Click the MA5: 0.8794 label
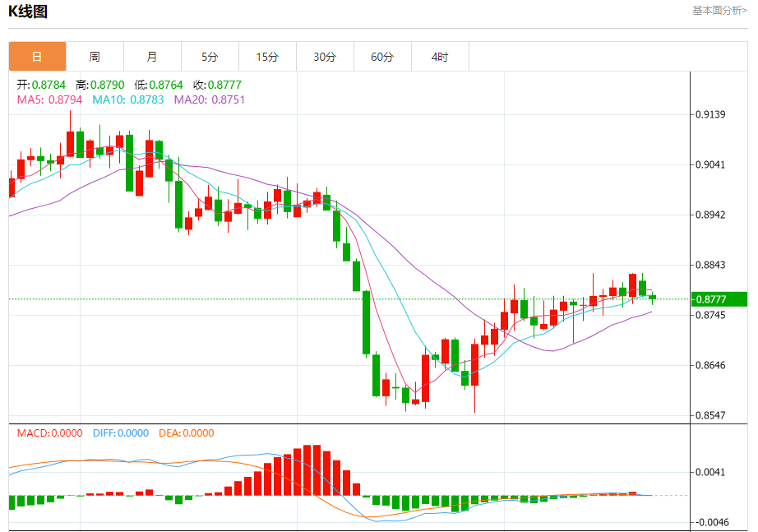The width and height of the screenshot is (758, 532). 49,99
